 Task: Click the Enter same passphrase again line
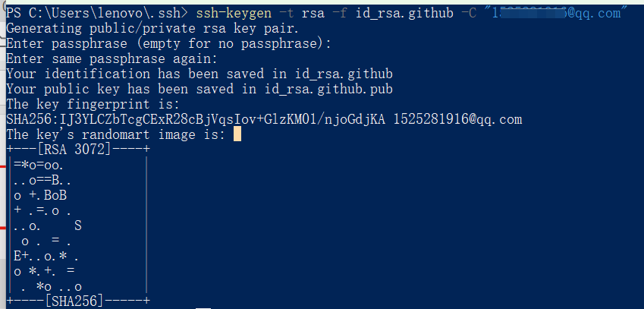(112, 58)
